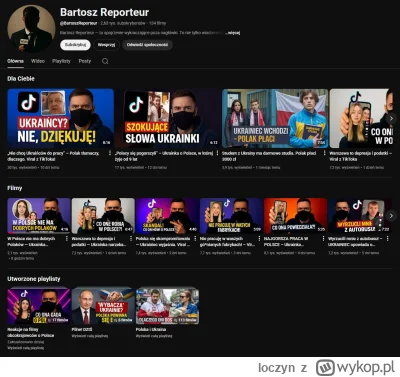Viewport: 400px width, 377px height.
Task: Click the 'Utworzone playlisty' section heading
Action: (34, 279)
